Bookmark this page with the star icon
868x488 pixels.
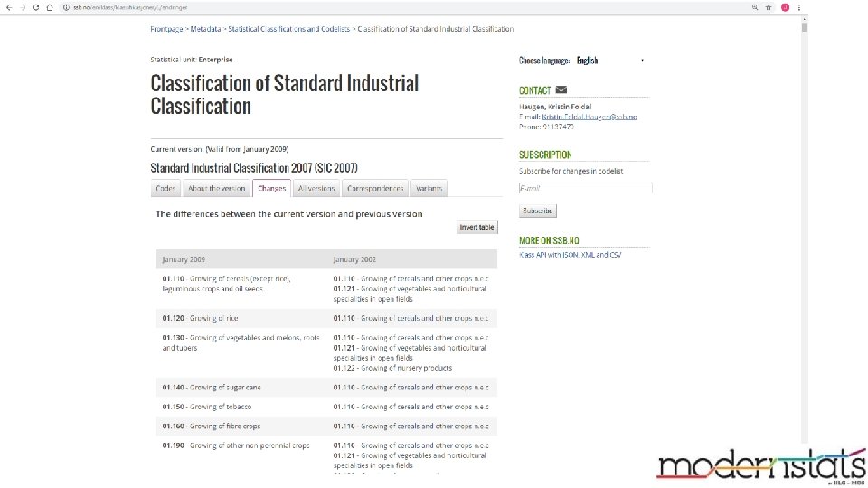point(769,7)
